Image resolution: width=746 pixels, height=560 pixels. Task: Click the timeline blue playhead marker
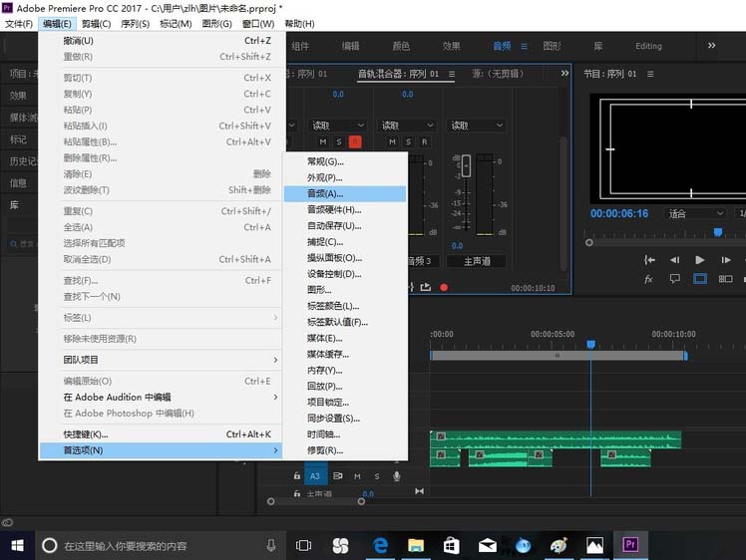[590, 344]
